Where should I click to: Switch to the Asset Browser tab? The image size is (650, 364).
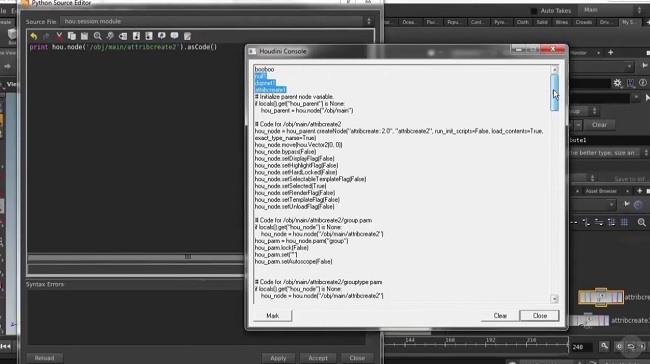[x=601, y=191]
